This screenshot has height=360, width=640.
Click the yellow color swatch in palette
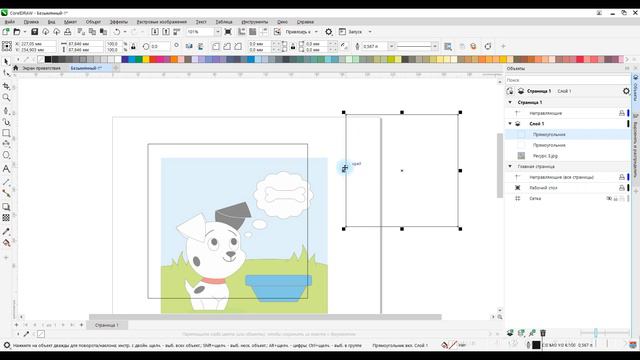pyautogui.click(x=146, y=59)
